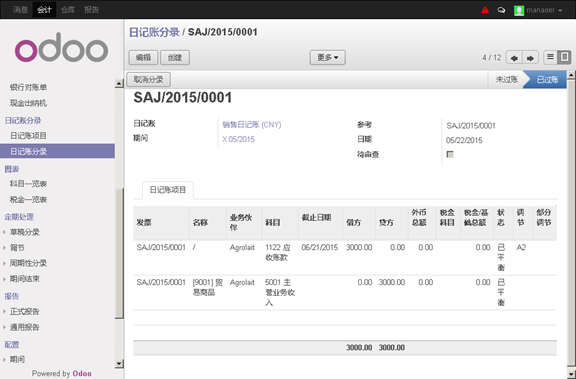Toggle the 待审查 checkbox
This screenshot has width=576, height=379.
pos(450,154)
